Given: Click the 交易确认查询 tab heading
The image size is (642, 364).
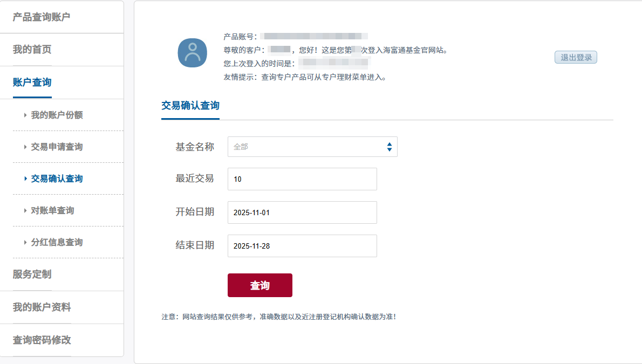Looking at the screenshot, I should (x=190, y=106).
